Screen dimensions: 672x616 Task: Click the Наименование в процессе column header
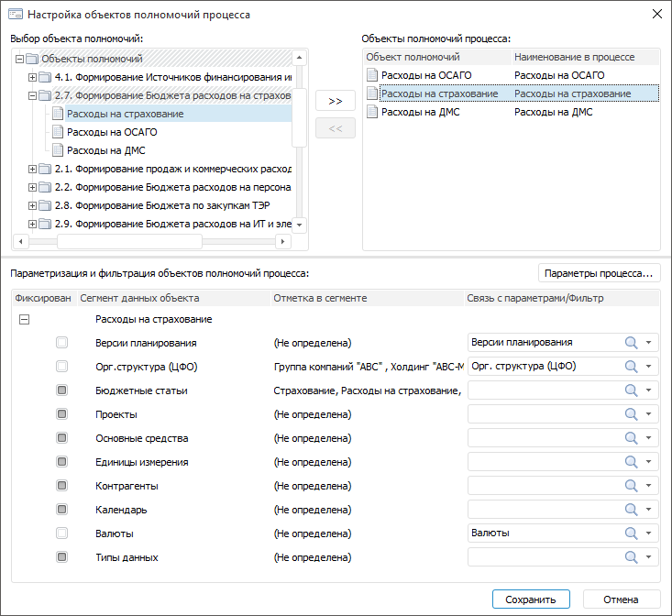pos(574,57)
